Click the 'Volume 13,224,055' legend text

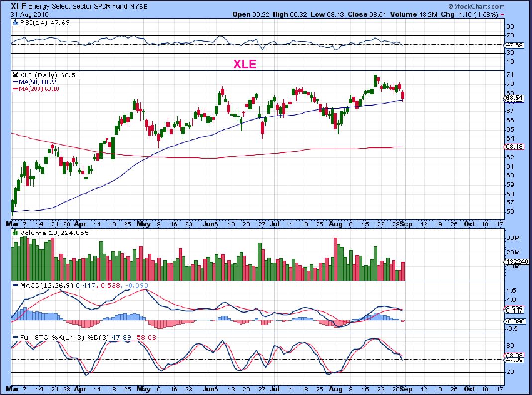(x=54, y=233)
